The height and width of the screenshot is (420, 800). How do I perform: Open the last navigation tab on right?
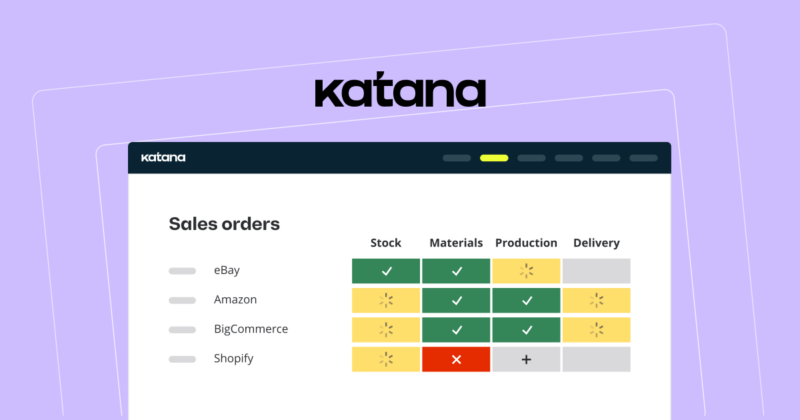coord(643,158)
